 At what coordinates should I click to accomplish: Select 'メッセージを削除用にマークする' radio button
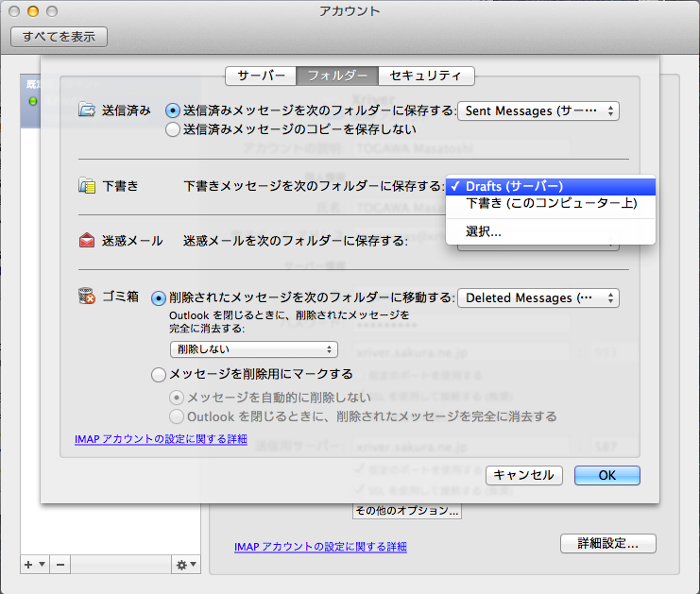(159, 374)
